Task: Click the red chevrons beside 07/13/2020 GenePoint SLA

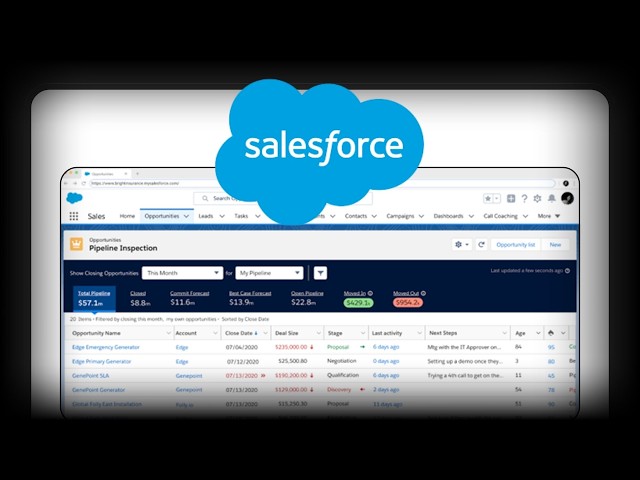Action: [263, 376]
